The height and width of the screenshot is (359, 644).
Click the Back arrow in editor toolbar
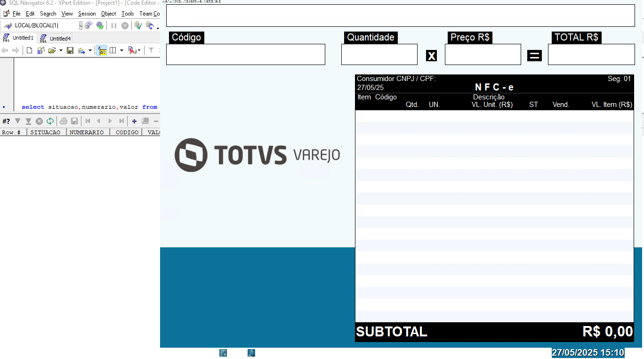tap(5, 50)
